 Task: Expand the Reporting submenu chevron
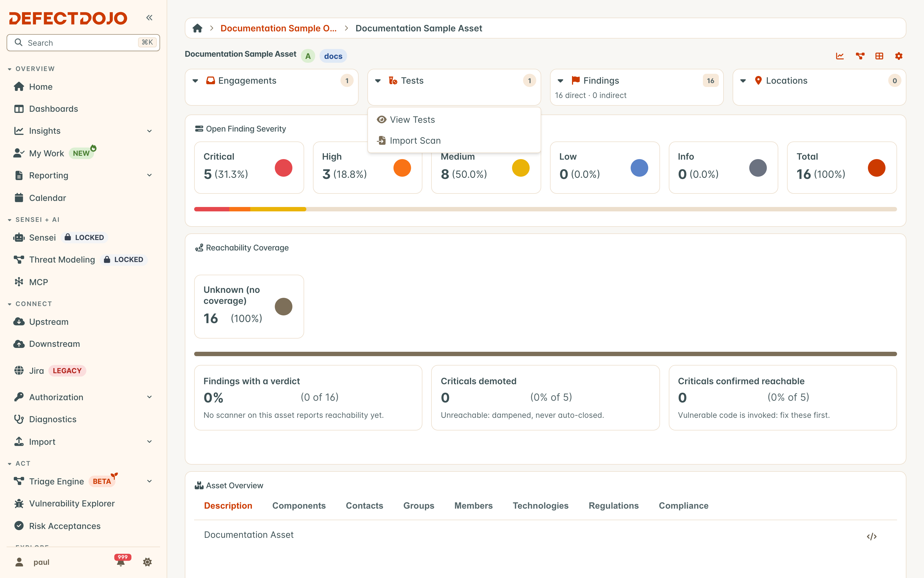click(x=149, y=175)
